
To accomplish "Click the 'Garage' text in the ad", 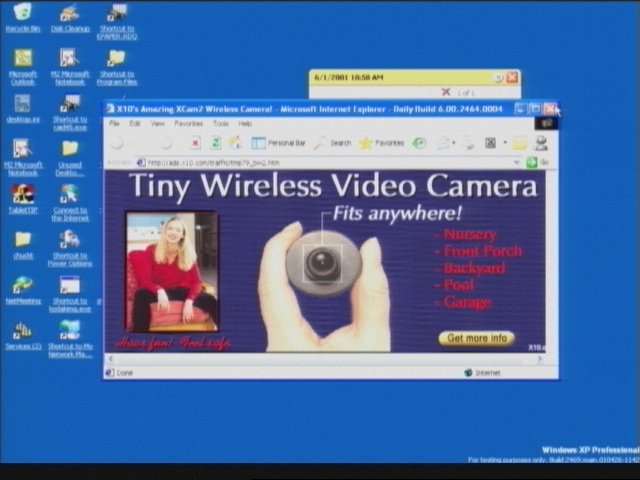I will point(467,302).
